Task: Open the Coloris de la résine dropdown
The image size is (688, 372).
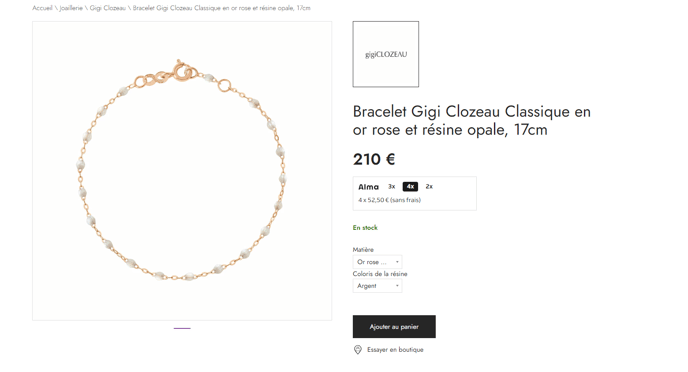Action: (377, 286)
